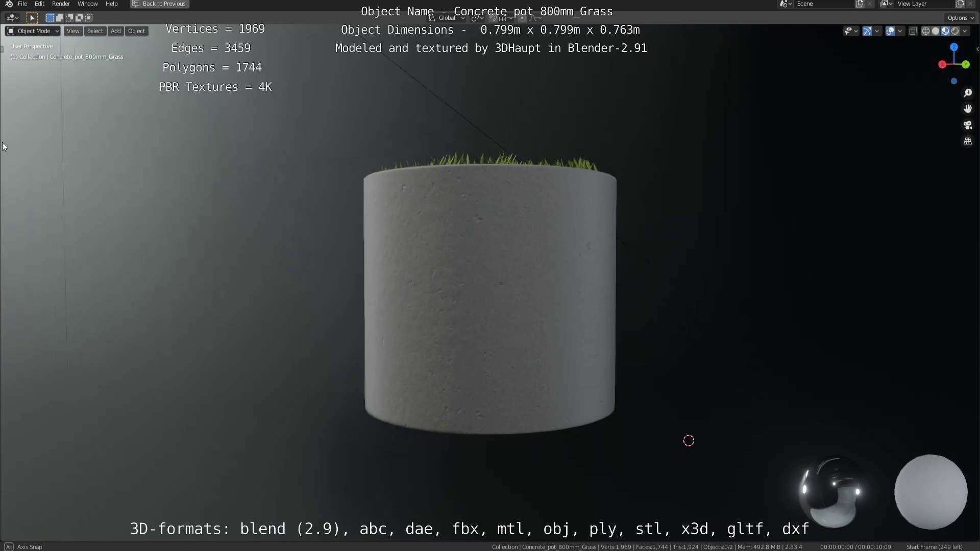This screenshot has width=980, height=551.
Task: Switch to Rendered viewport shading
Action: pyautogui.click(x=955, y=31)
